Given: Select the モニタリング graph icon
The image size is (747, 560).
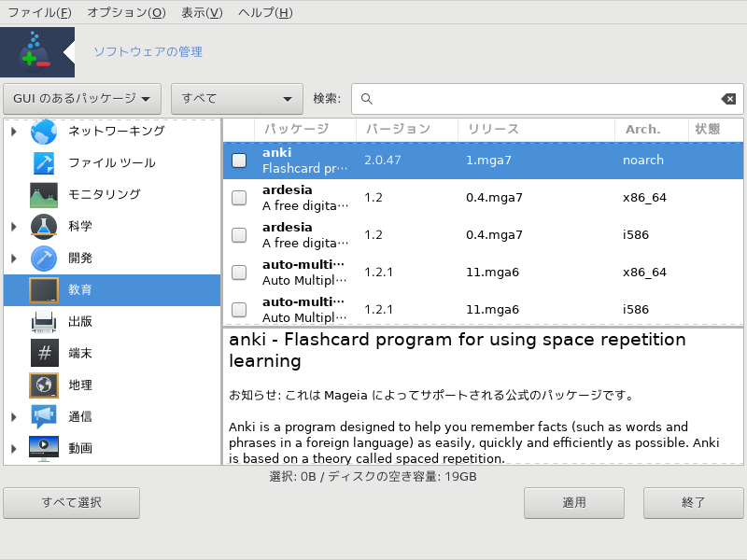Looking at the screenshot, I should coord(44,195).
